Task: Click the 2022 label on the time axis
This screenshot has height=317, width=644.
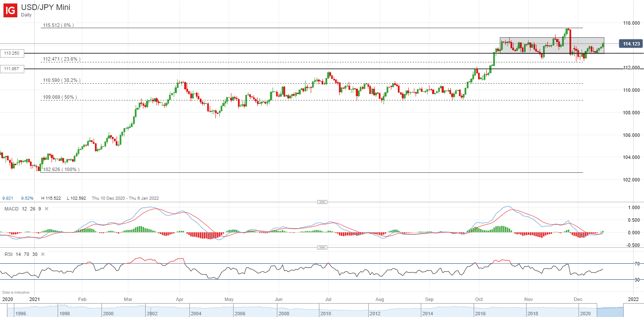Action: [634, 299]
